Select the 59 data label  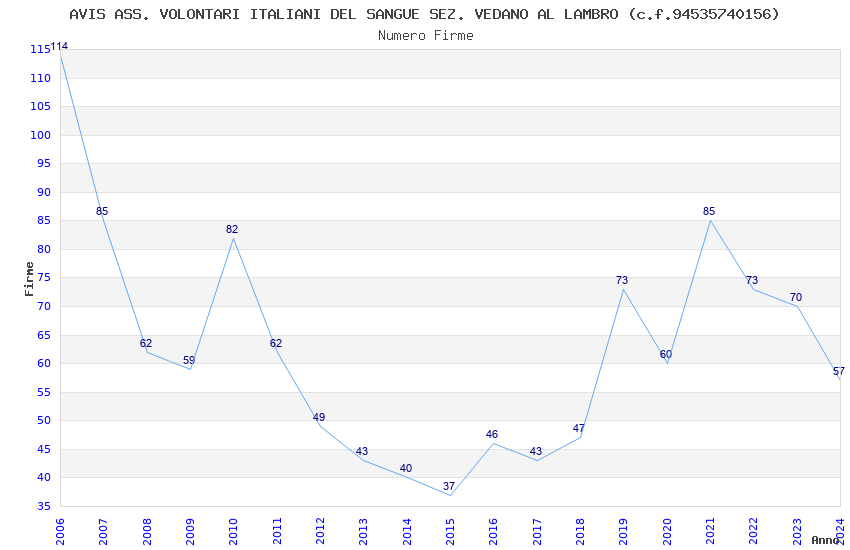click(x=189, y=360)
